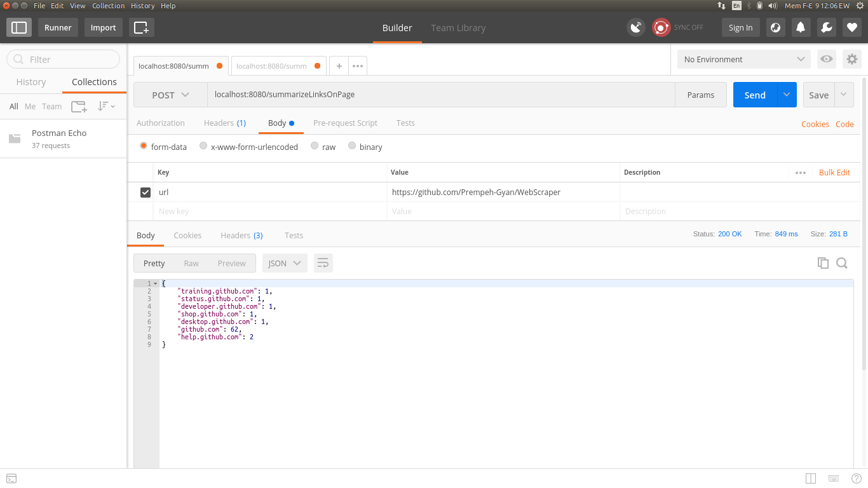
Task: Open the wrench settings icon
Action: point(826,27)
